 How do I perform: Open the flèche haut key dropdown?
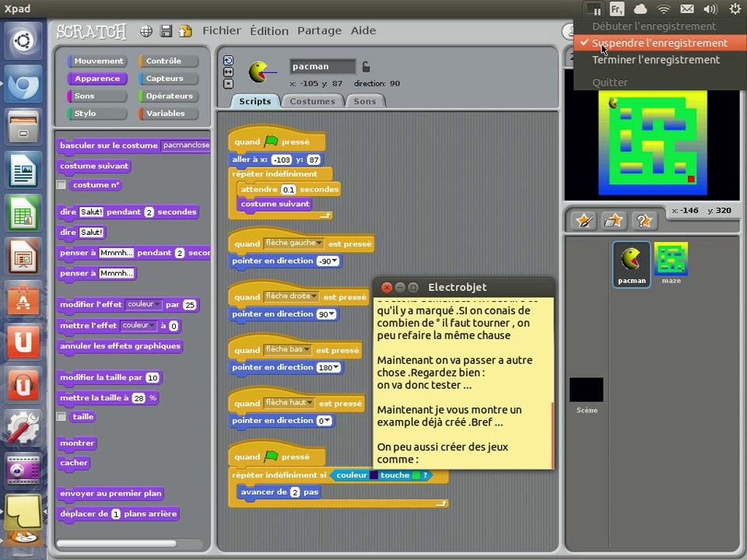[x=289, y=404]
